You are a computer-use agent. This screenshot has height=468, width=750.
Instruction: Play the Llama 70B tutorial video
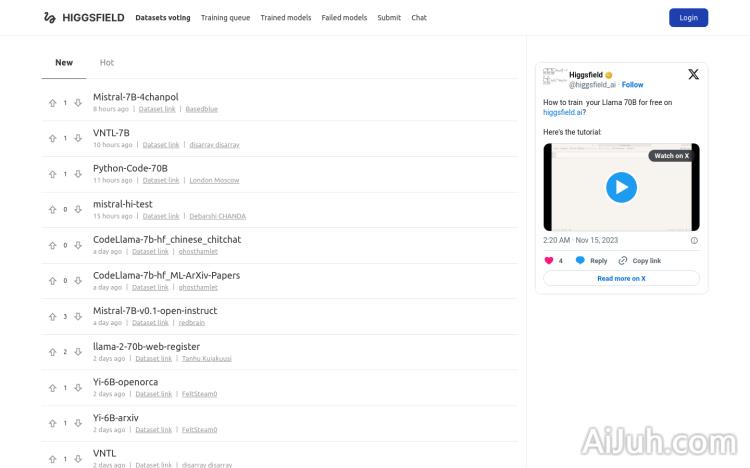pyautogui.click(x=621, y=187)
